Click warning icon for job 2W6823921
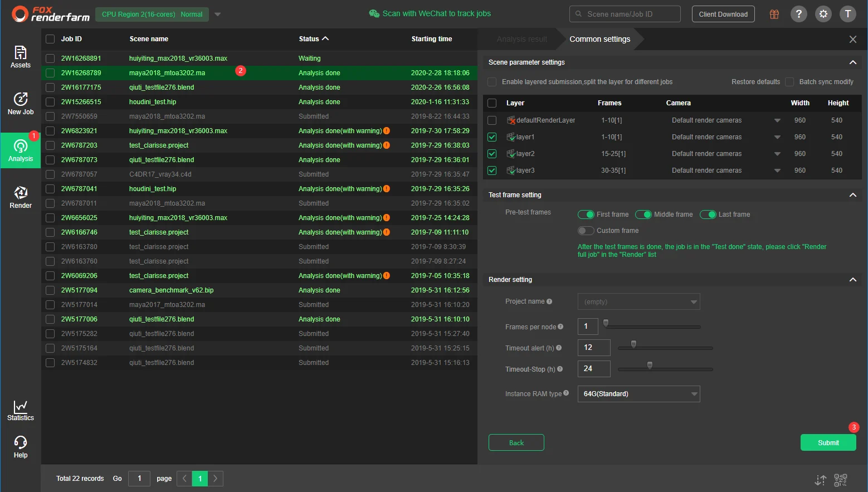Screen dimensions: 868x492 pos(387,131)
